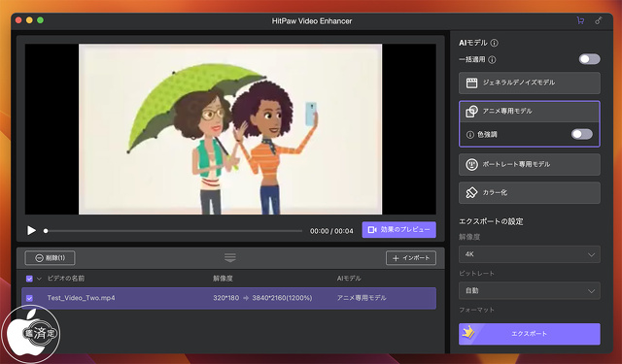Image resolution: width=622 pixels, height=364 pixels.
Task: Toggle the 一括適用 switch
Action: 589,59
